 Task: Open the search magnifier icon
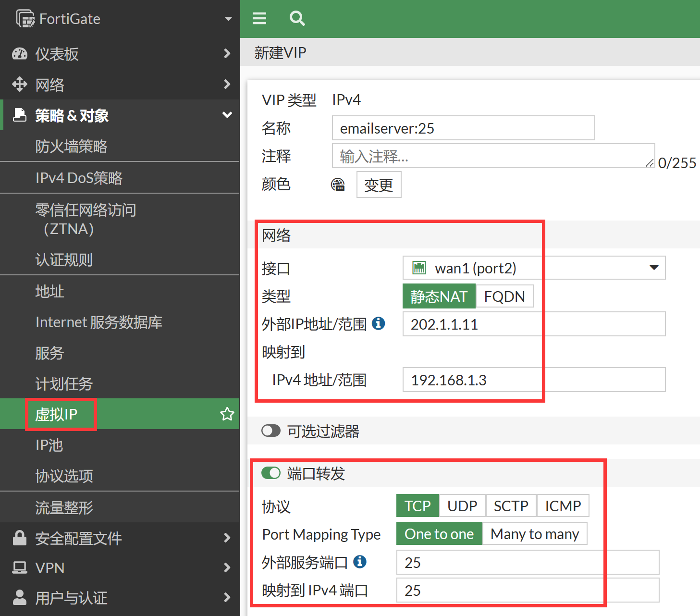tap(297, 19)
